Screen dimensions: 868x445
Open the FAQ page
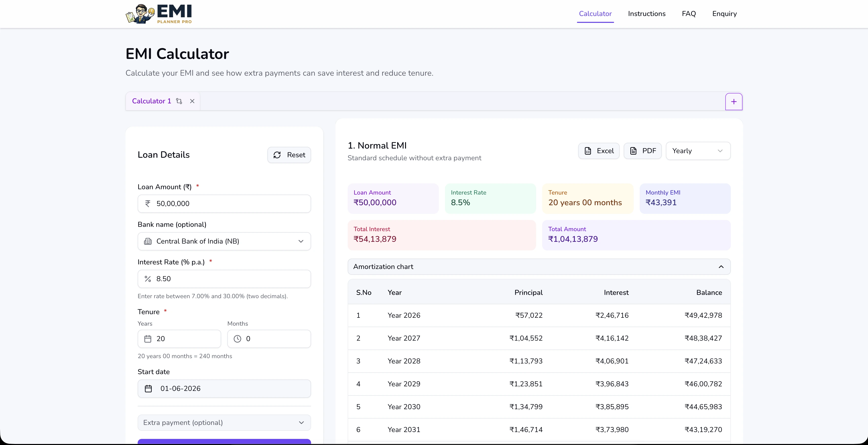[689, 14]
